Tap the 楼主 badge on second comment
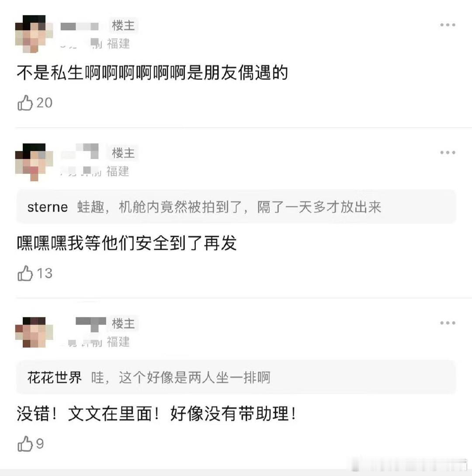Screen dimensions: 472x476 (123, 153)
